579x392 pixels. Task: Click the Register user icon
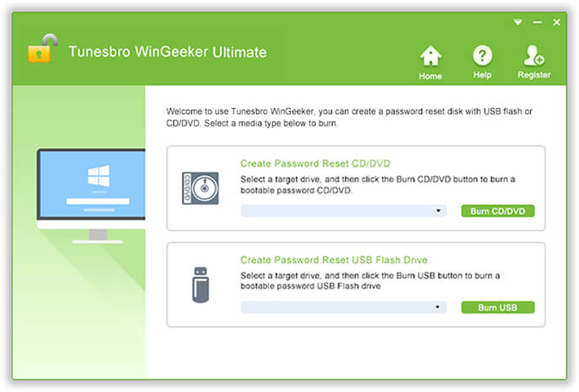point(533,56)
